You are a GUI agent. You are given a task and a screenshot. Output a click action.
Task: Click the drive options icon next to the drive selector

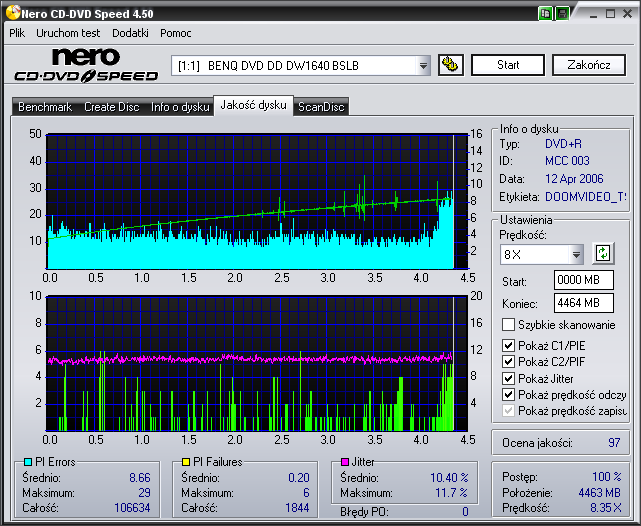450,65
